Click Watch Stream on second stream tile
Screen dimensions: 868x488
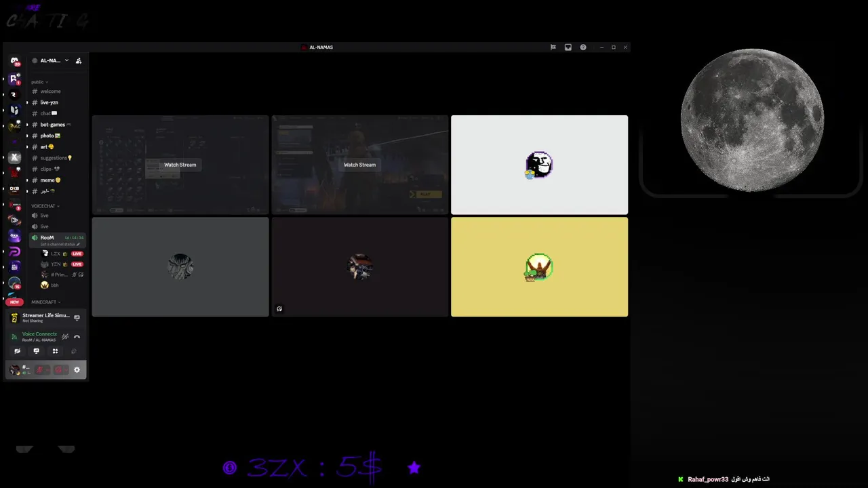click(x=359, y=165)
